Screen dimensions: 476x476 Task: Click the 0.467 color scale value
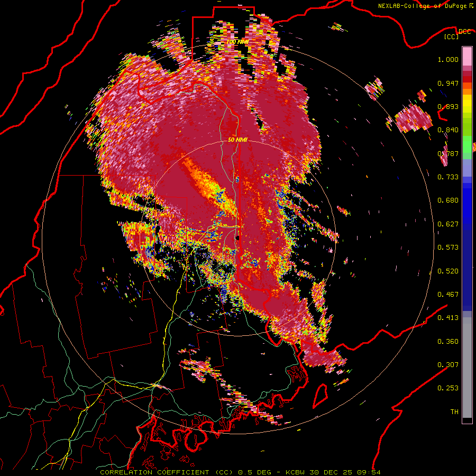click(448, 295)
